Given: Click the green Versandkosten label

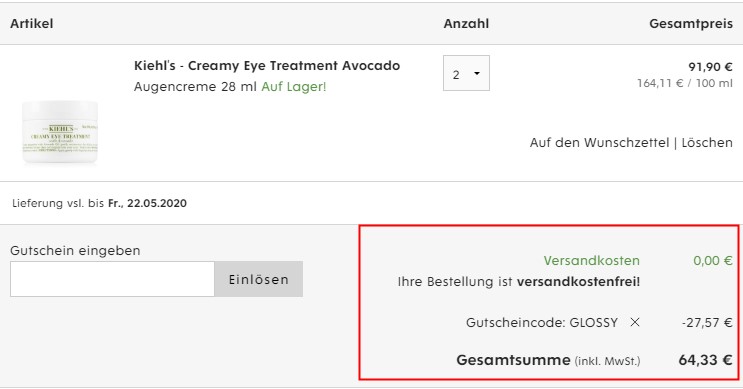Looking at the screenshot, I should tap(591, 261).
